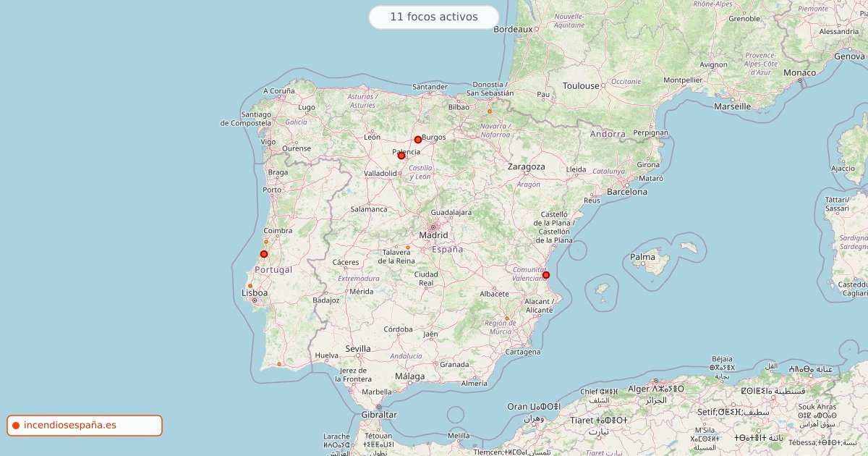
Task: Click the Albacete city label
Action: point(494,294)
